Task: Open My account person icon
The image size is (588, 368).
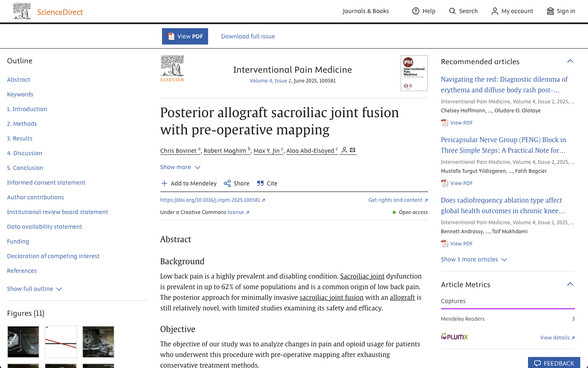Action: 495,11
